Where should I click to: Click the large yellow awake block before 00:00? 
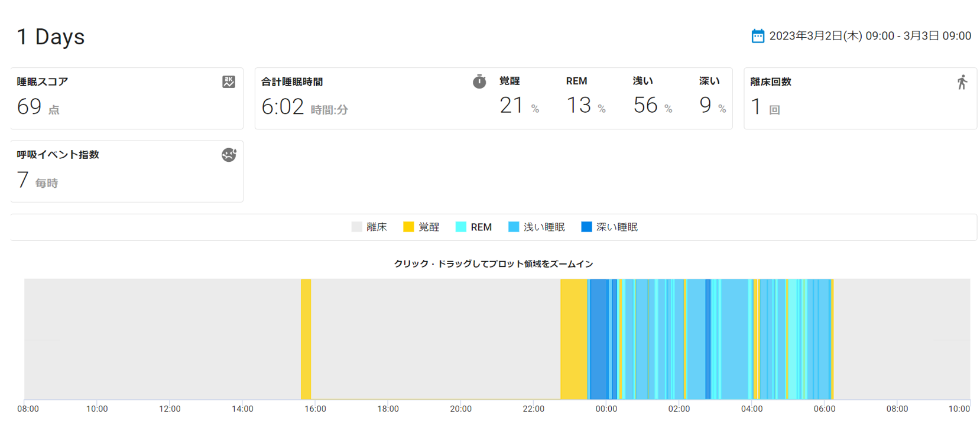pos(573,339)
